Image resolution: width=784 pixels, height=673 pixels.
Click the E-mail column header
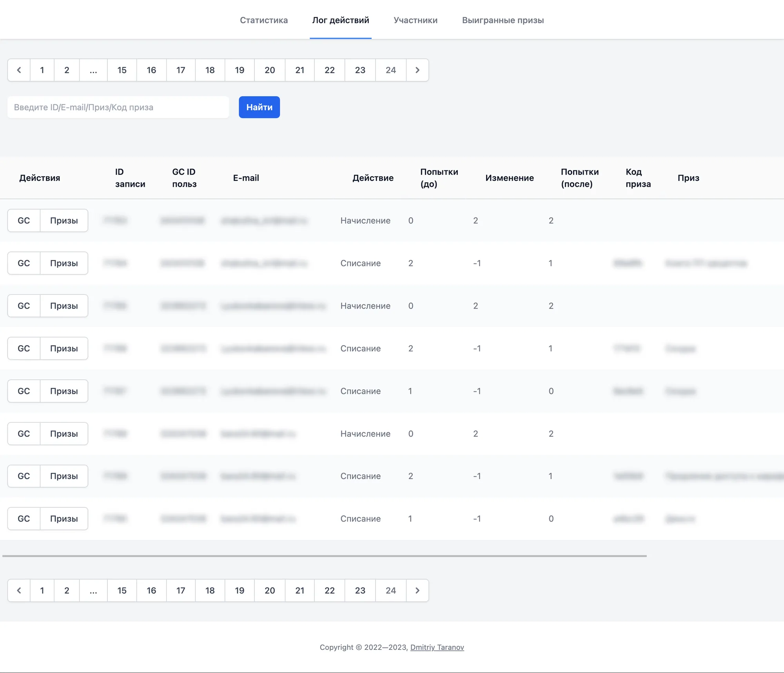pos(246,178)
